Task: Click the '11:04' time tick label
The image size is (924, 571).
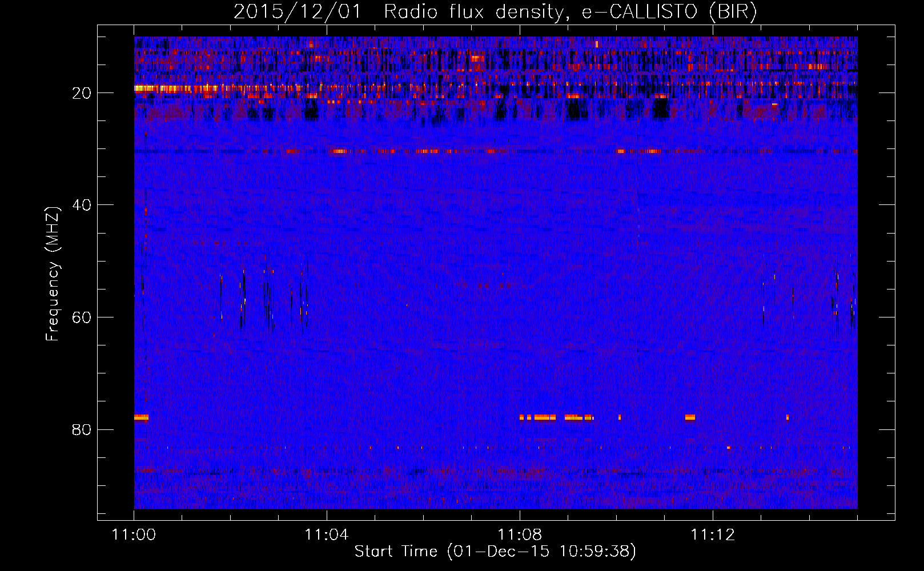Action: click(x=327, y=535)
